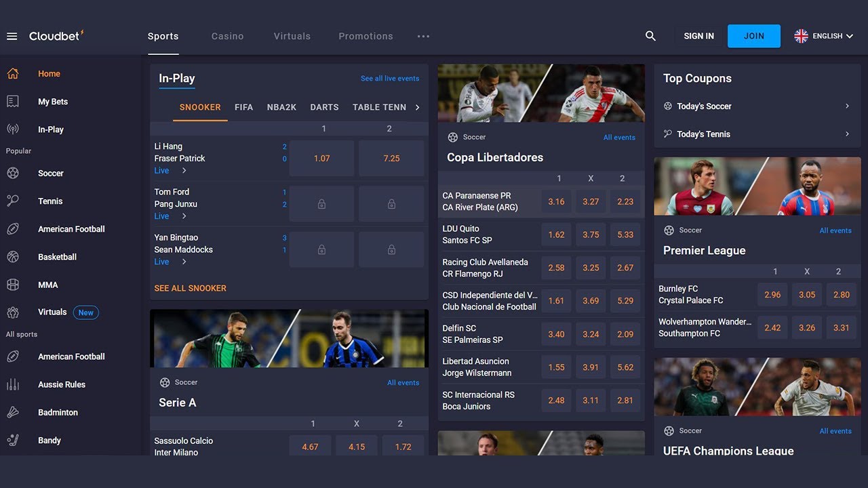
Task: Click the SIGN IN button
Action: coord(698,36)
